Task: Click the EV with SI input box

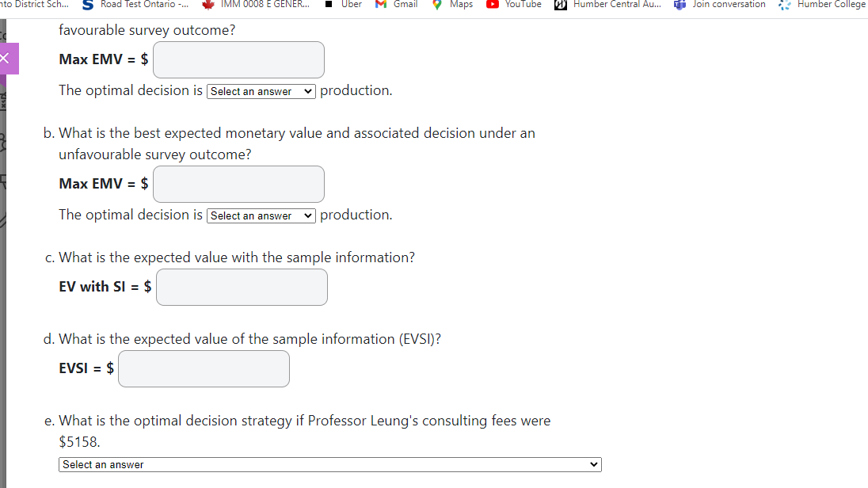Action: (x=242, y=287)
